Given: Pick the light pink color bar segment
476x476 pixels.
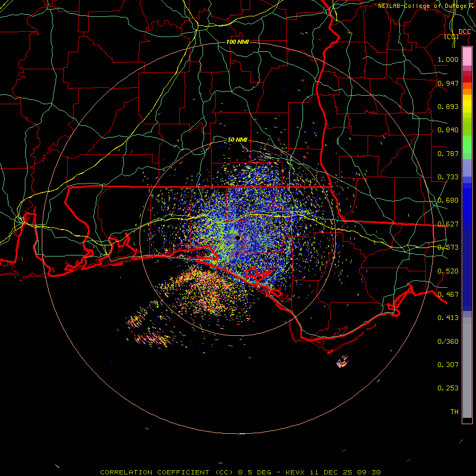Looking at the screenshot, I should [467, 57].
